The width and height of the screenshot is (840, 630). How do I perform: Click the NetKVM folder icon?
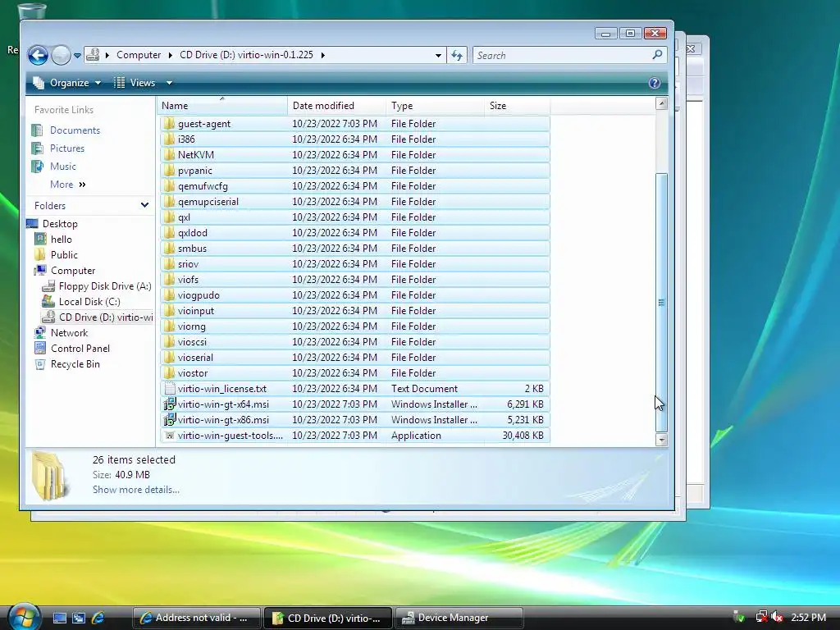169,155
